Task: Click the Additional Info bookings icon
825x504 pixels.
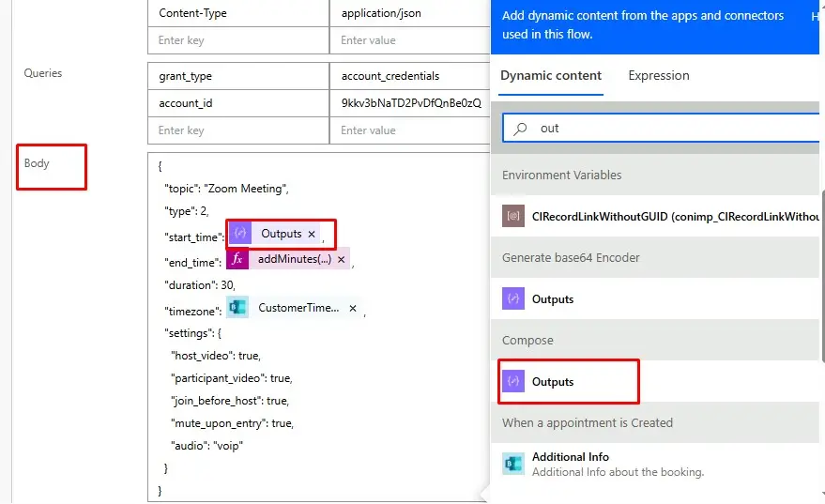Action: [x=512, y=464]
